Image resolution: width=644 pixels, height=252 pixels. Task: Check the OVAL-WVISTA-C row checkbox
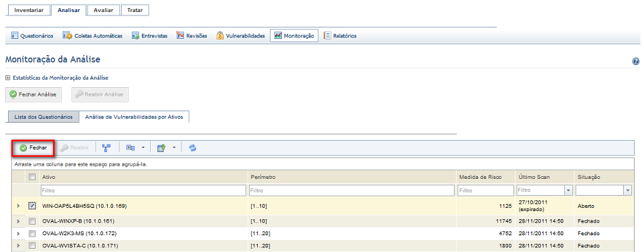point(32,246)
